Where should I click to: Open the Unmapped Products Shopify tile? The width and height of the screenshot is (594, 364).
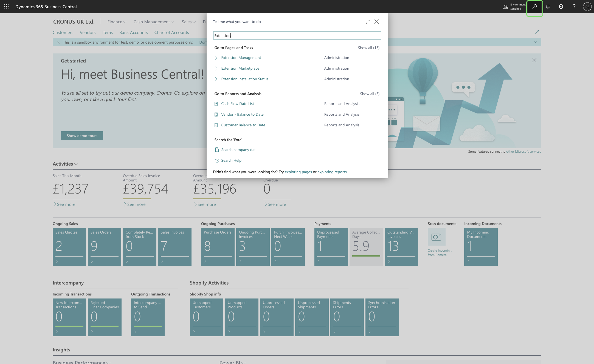tap(242, 317)
